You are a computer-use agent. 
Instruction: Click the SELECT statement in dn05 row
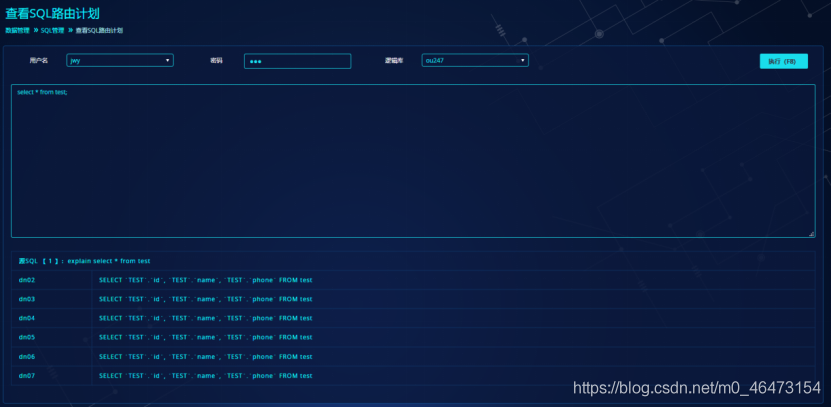click(x=206, y=337)
